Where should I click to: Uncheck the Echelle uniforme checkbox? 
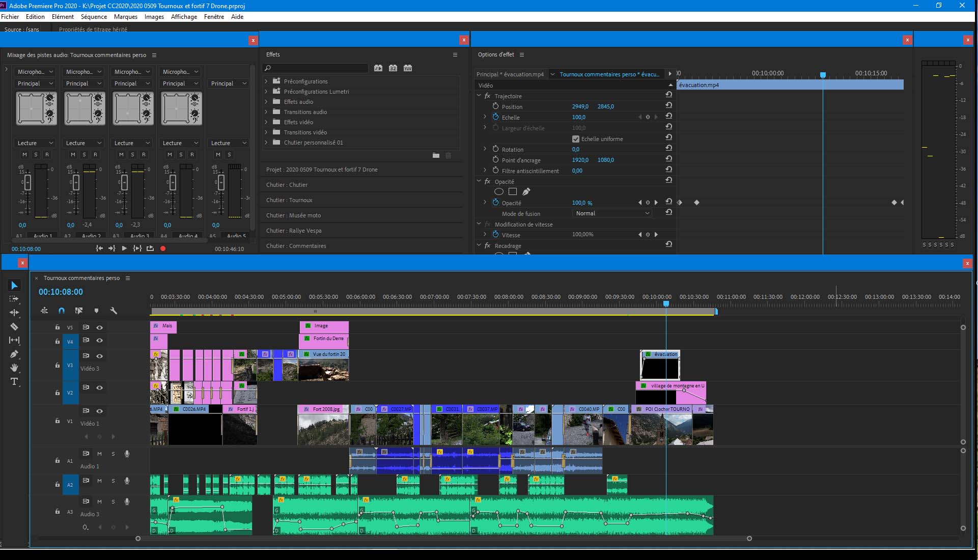576,139
